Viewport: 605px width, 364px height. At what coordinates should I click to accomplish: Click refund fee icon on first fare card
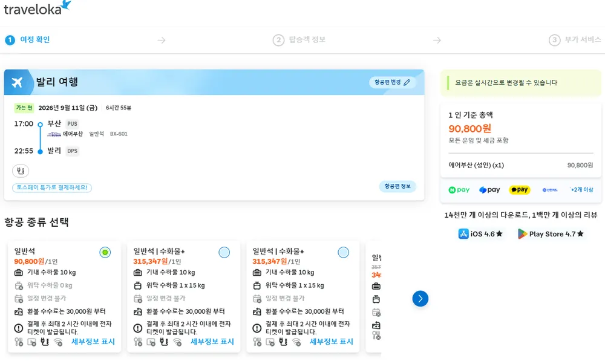(x=19, y=311)
